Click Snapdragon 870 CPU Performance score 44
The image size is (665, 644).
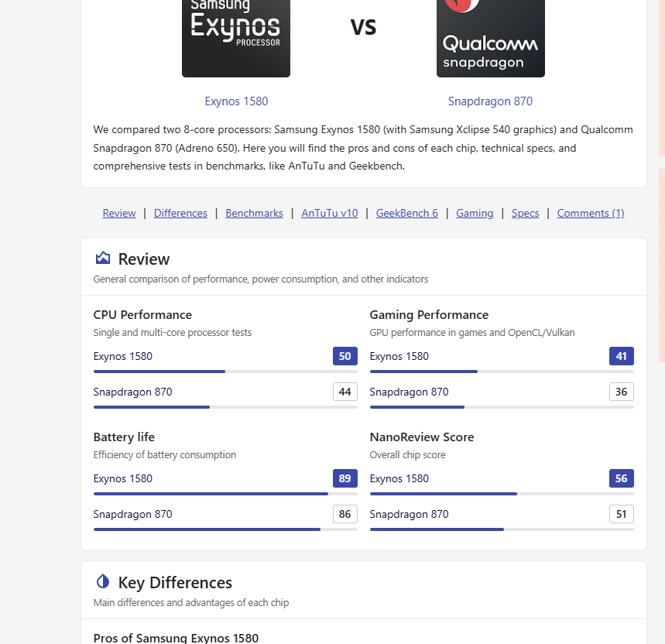[x=345, y=392]
